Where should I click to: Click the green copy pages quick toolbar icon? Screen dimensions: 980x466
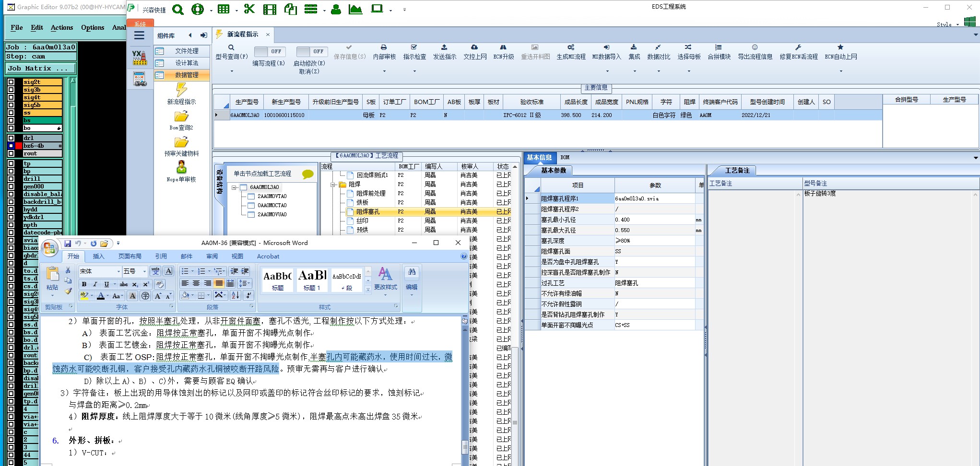coord(291,9)
